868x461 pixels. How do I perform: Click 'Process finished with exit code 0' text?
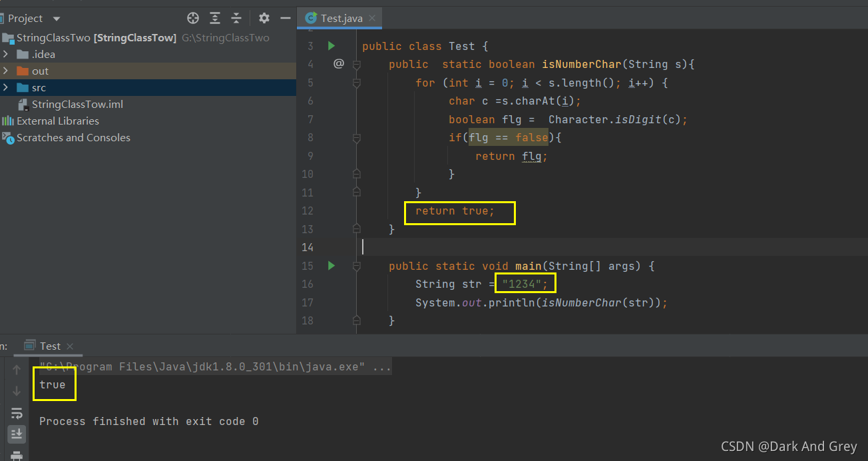coord(148,421)
